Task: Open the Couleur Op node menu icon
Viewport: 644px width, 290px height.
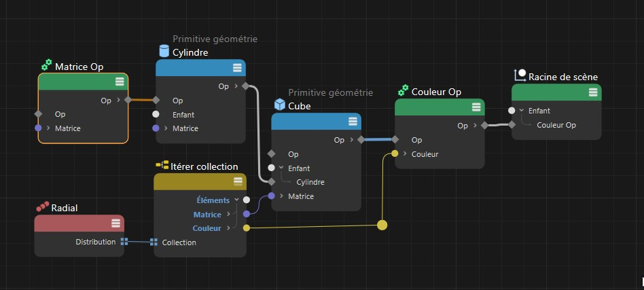Action: pos(476,107)
